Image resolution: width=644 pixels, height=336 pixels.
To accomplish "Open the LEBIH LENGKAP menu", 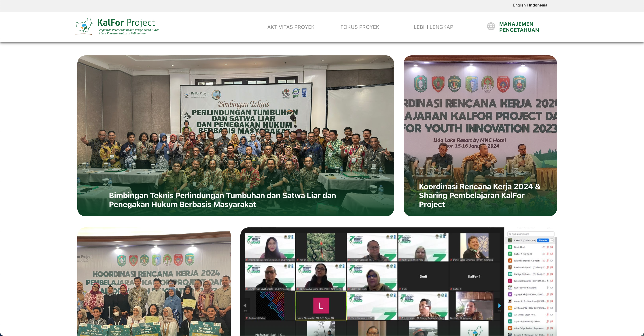I will tap(433, 27).
